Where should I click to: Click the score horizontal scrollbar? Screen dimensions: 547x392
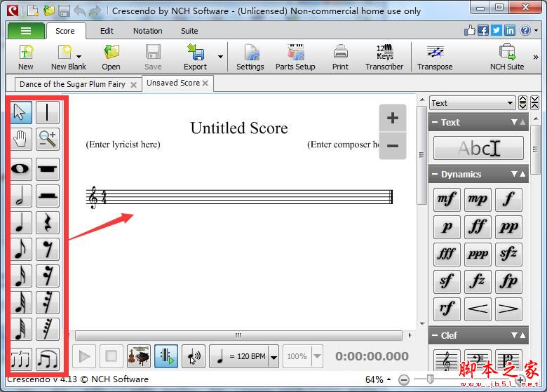coord(238,335)
